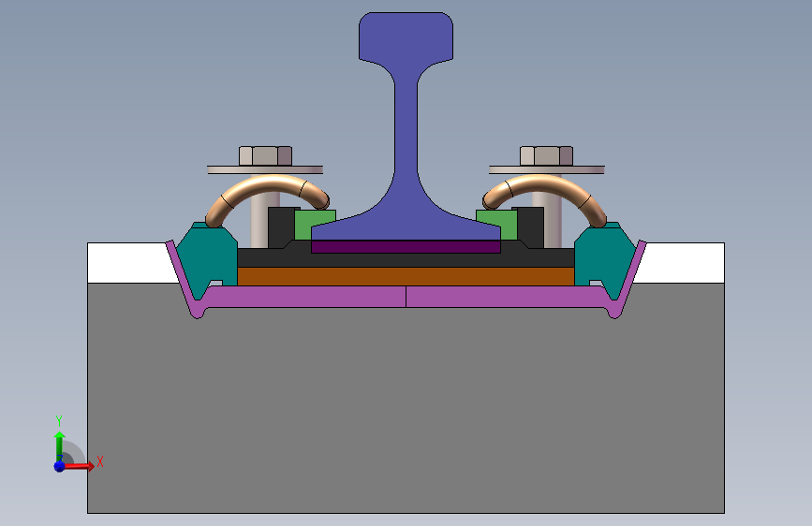Select the right flat washer plate
This screenshot has height=526, width=812.
[547, 169]
